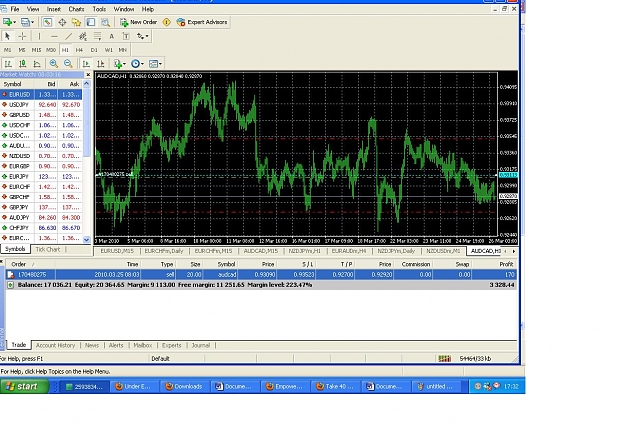This screenshot has width=625, height=432.
Task: Select the H4 timeframe
Action: click(79, 50)
